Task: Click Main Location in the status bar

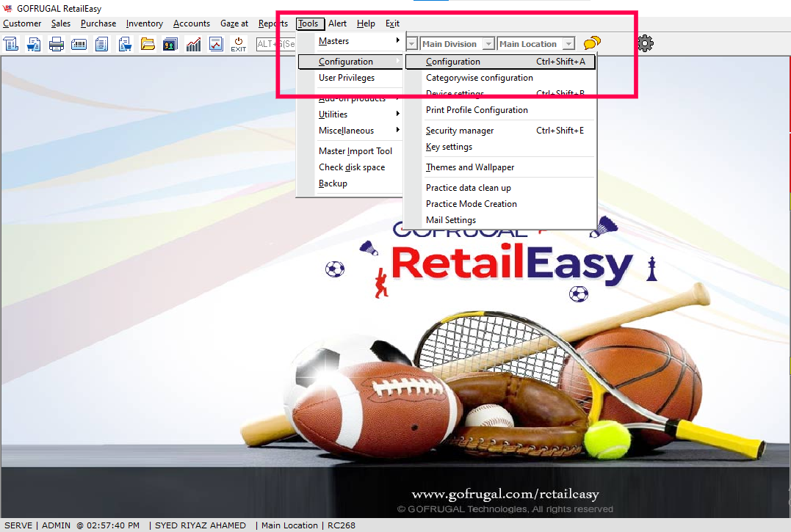Action: [x=289, y=525]
